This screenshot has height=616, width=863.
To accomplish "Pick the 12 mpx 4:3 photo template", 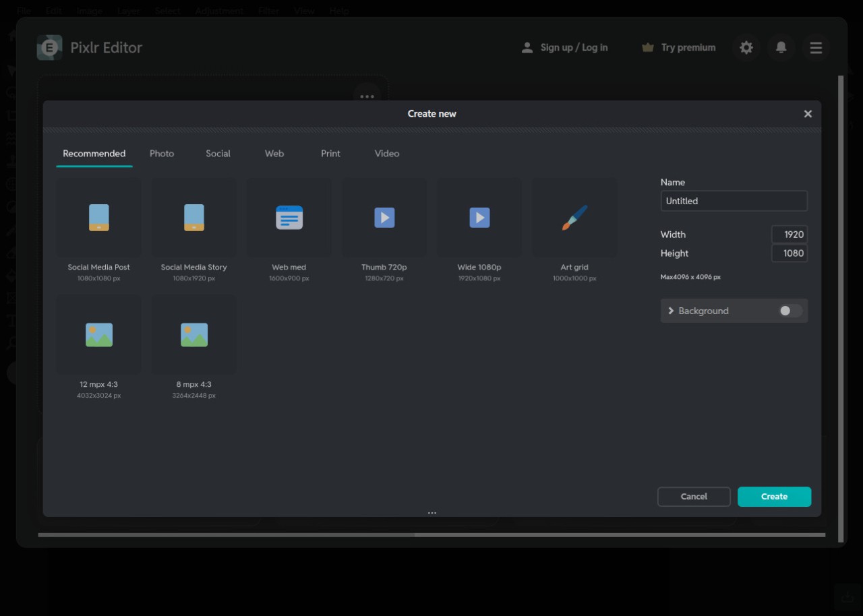I will click(98, 335).
